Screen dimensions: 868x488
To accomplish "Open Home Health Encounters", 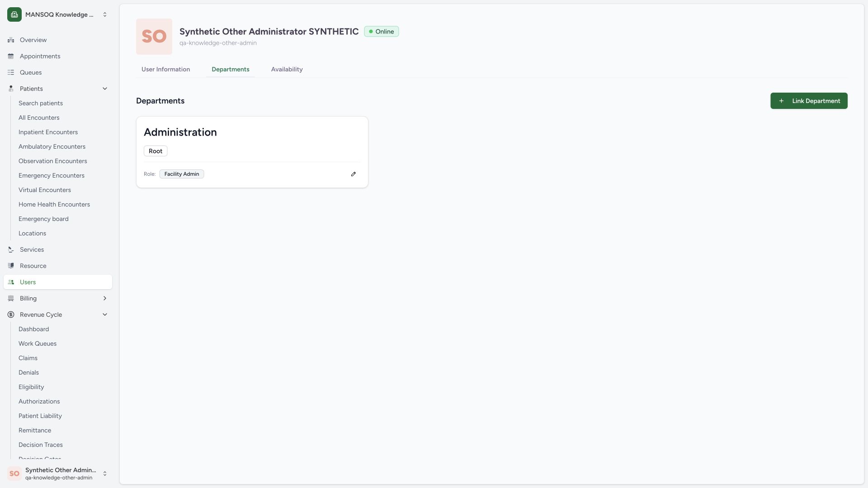I will click(54, 205).
